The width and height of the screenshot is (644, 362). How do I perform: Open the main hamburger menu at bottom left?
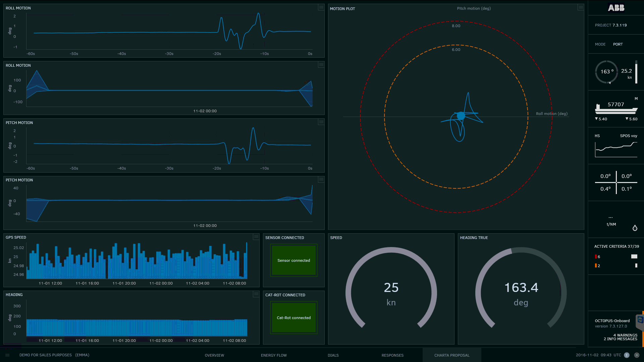(7, 355)
